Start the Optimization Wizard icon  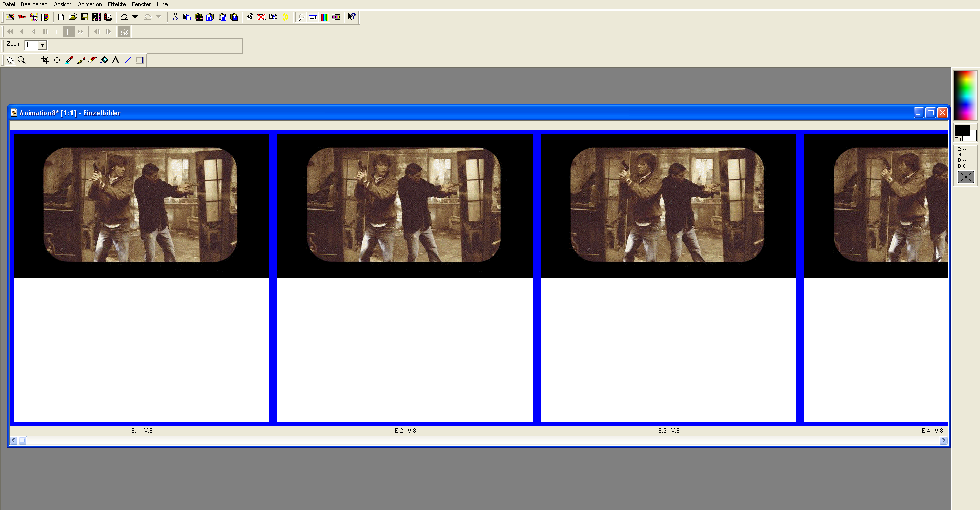34,17
